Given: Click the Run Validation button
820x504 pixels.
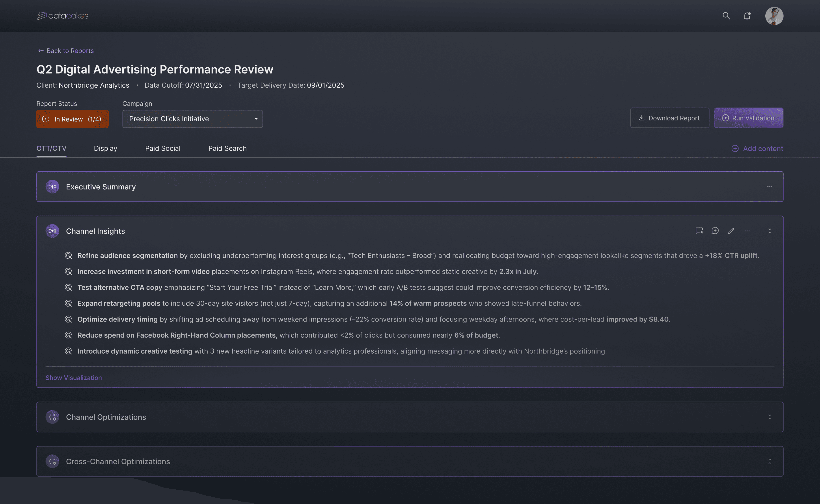Looking at the screenshot, I should pos(748,118).
